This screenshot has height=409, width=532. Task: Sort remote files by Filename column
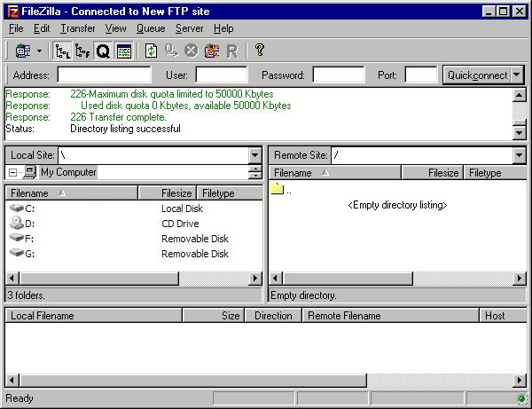click(x=335, y=173)
